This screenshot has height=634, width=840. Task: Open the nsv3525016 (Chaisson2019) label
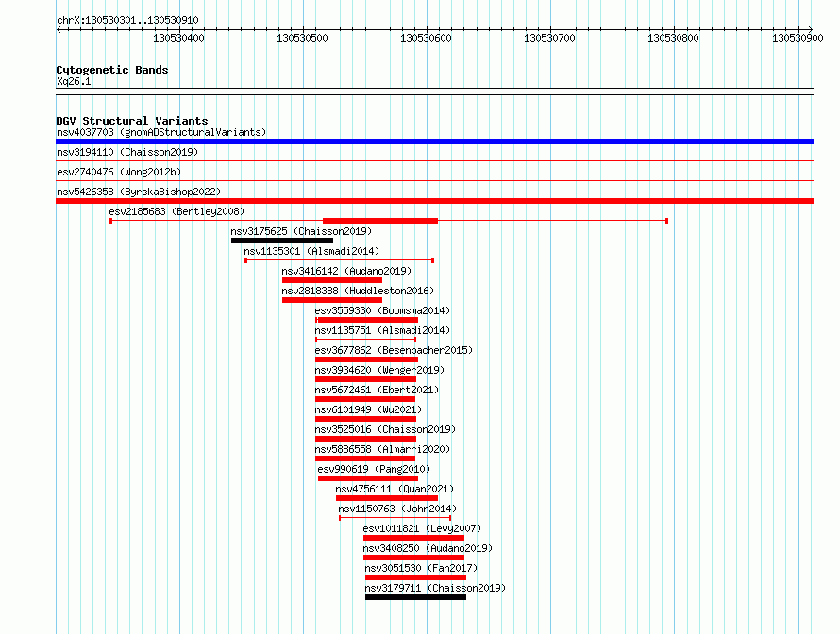click(x=385, y=429)
